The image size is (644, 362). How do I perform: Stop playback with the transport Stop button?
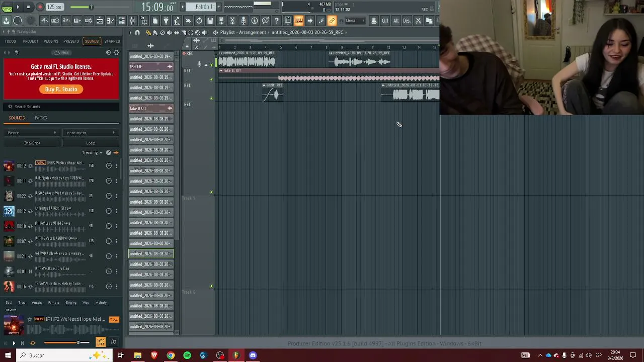pyautogui.click(x=28, y=7)
